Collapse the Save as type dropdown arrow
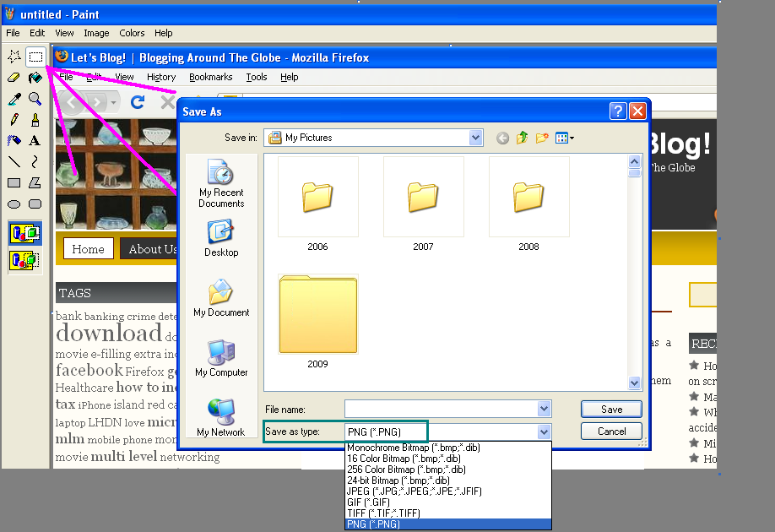 click(545, 432)
